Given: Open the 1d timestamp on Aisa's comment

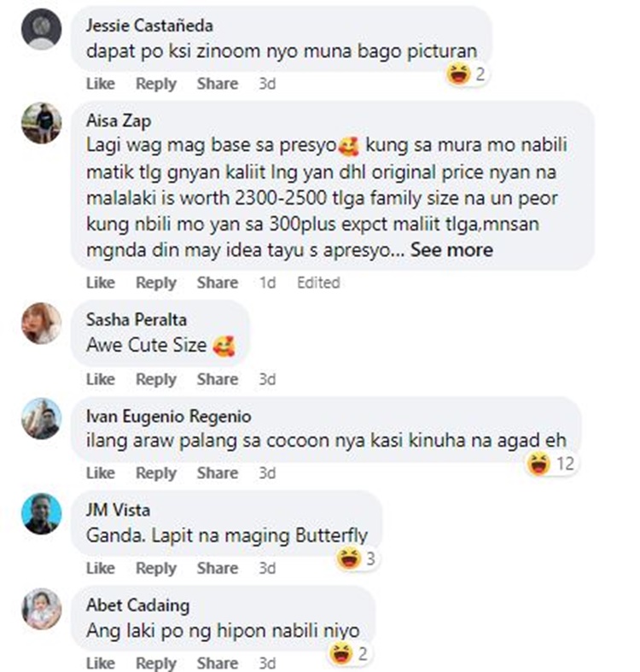Looking at the screenshot, I should click(x=267, y=283).
